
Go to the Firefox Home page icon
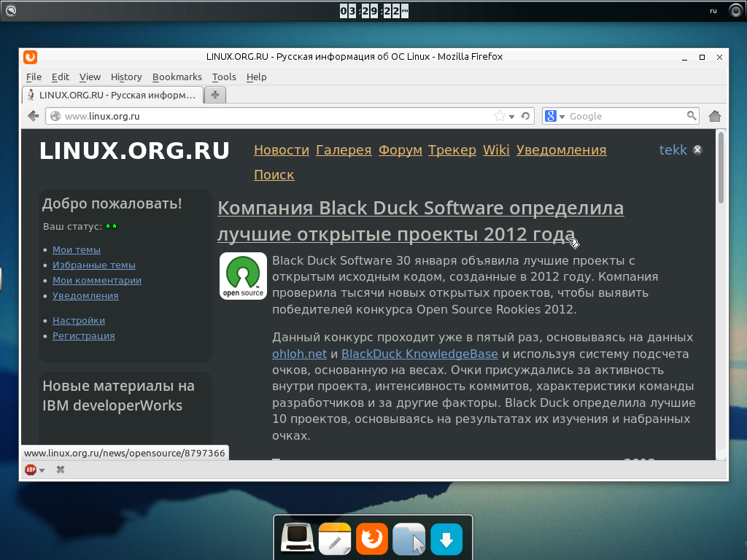[x=715, y=116]
